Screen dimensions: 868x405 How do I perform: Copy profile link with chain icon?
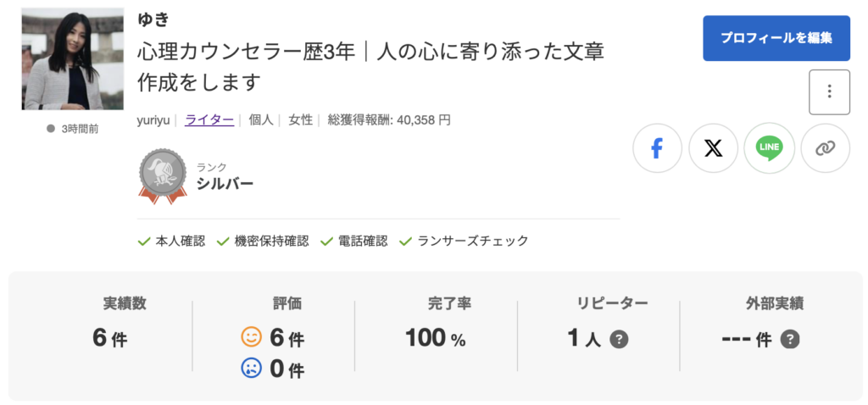825,148
